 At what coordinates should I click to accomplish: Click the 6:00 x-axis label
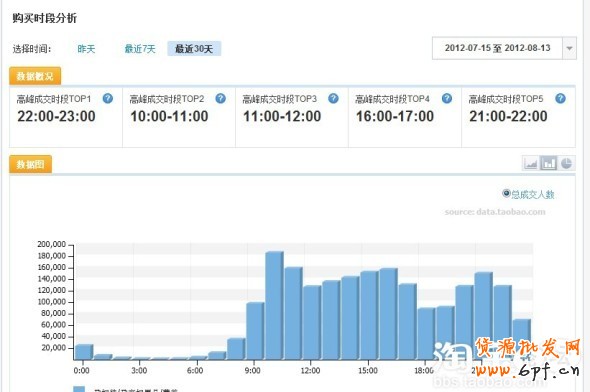click(195, 371)
